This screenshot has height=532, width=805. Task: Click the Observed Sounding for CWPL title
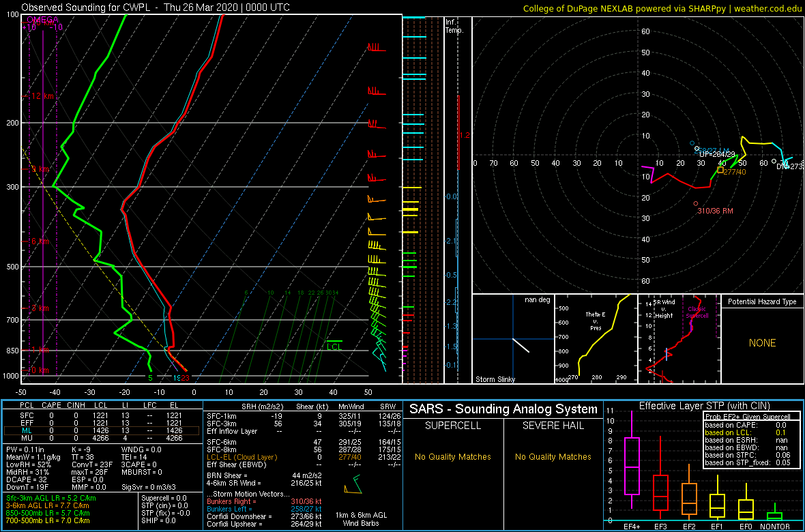tap(156, 8)
